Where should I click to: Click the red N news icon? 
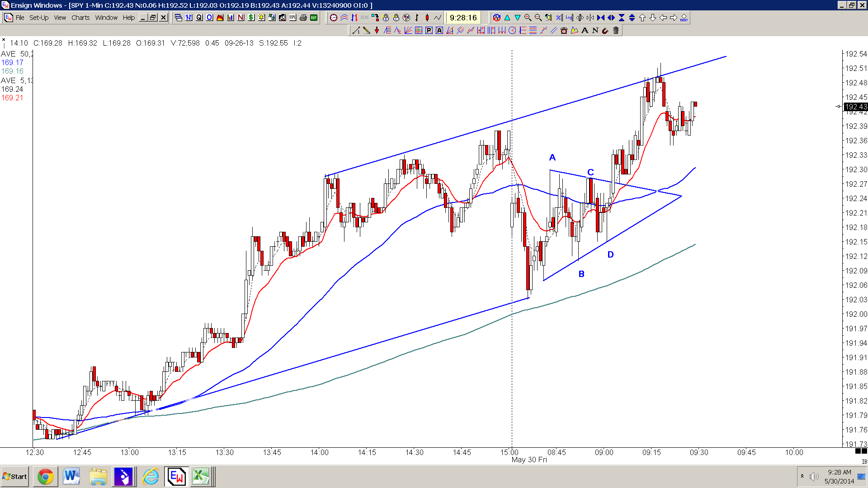pyautogui.click(x=241, y=18)
